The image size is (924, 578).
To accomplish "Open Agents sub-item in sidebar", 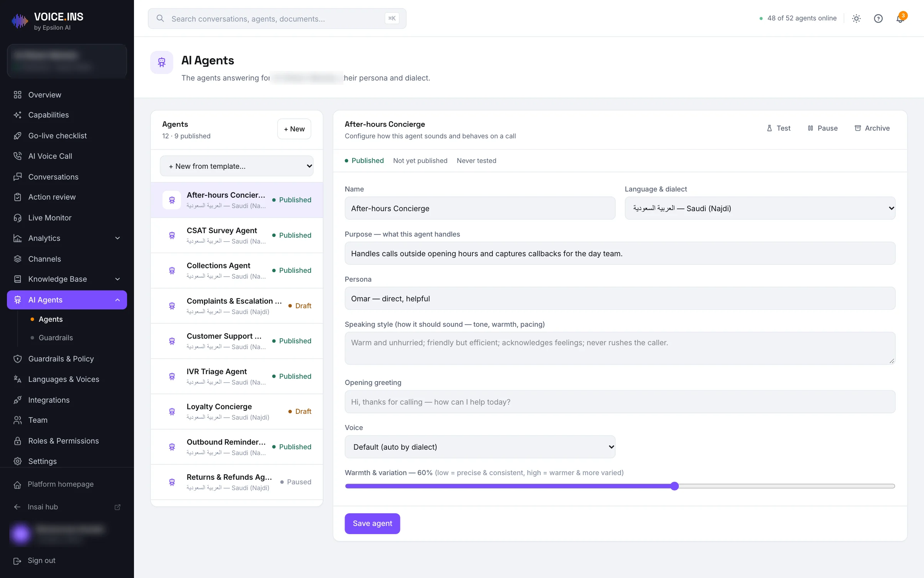I will [50, 319].
